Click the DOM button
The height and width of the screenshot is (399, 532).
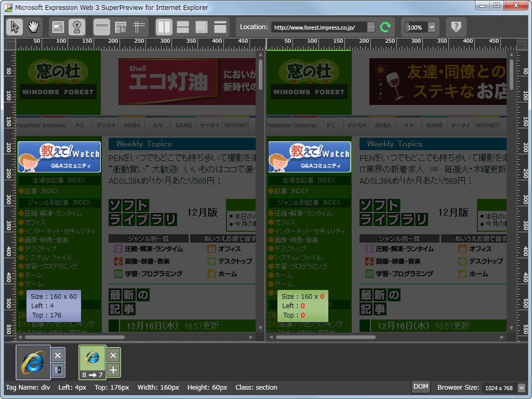420,387
